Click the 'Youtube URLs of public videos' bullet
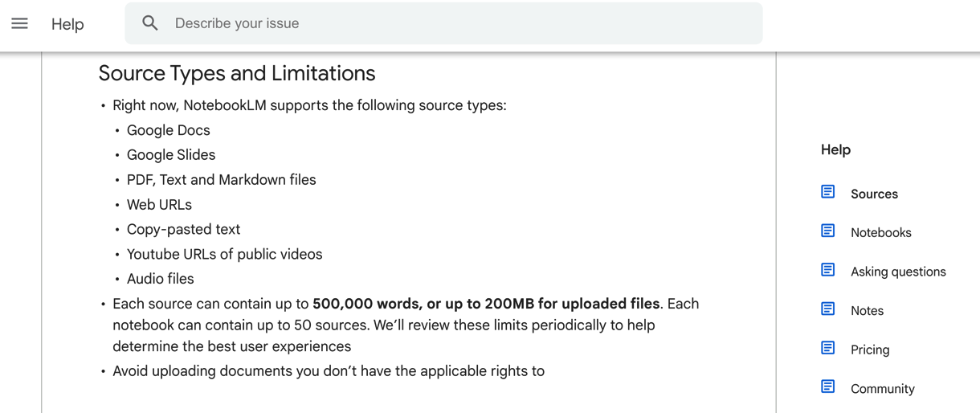980x413 pixels. [x=224, y=254]
